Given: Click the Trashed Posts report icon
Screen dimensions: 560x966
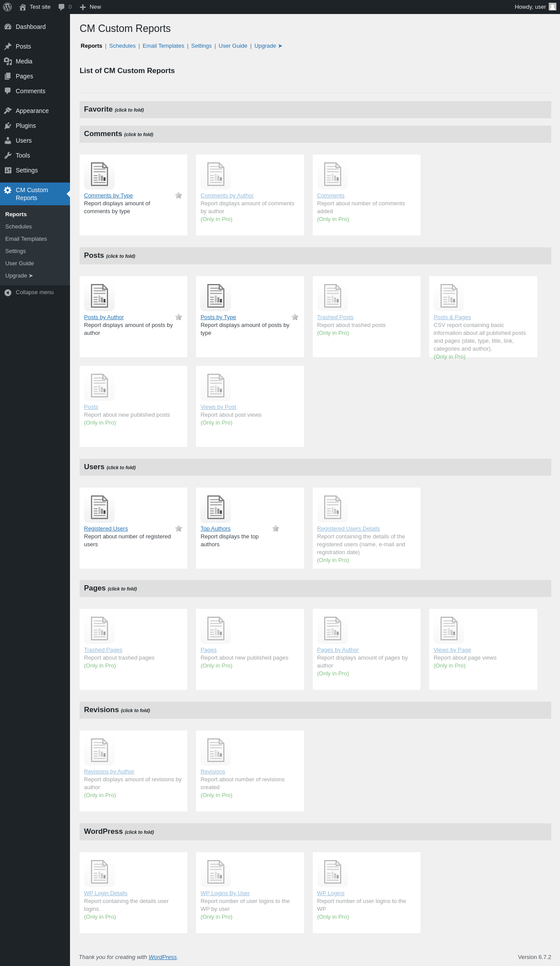Looking at the screenshot, I should (332, 296).
